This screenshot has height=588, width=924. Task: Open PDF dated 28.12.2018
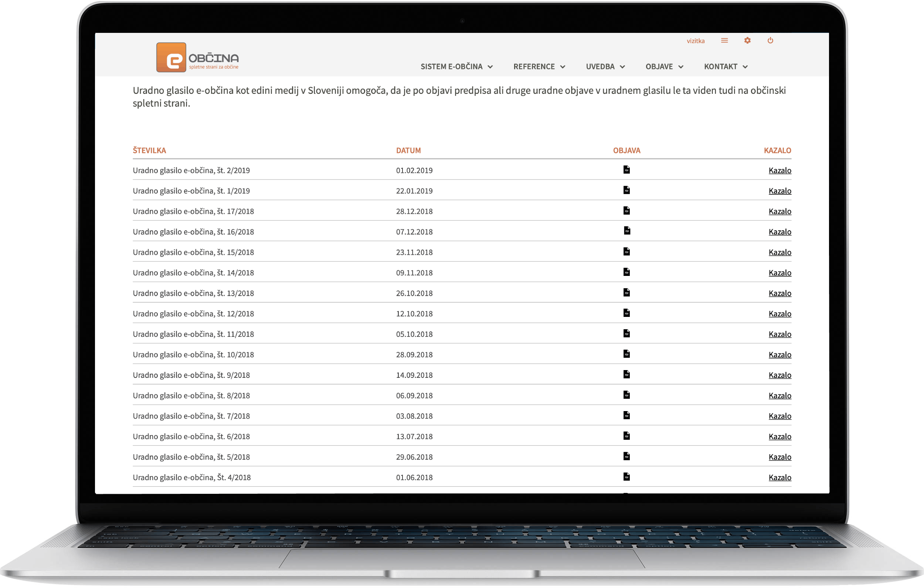[626, 211]
